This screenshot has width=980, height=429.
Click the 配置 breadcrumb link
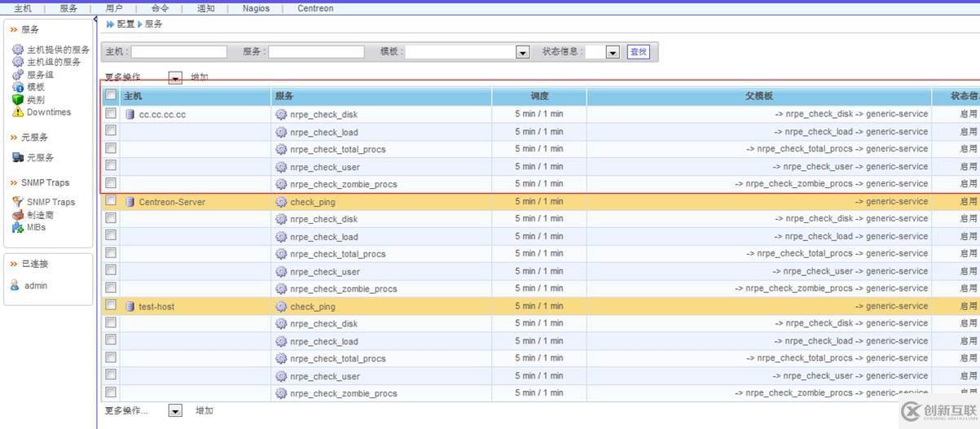pos(125,24)
